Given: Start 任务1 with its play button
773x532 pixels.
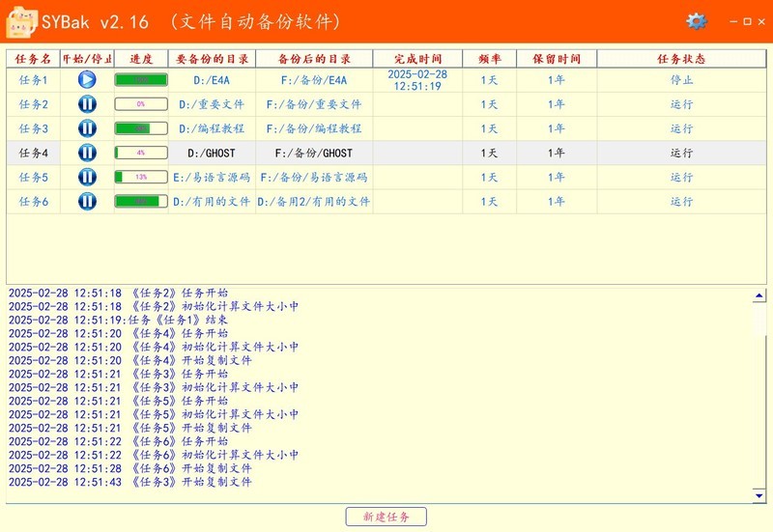Looking at the screenshot, I should click(x=87, y=80).
